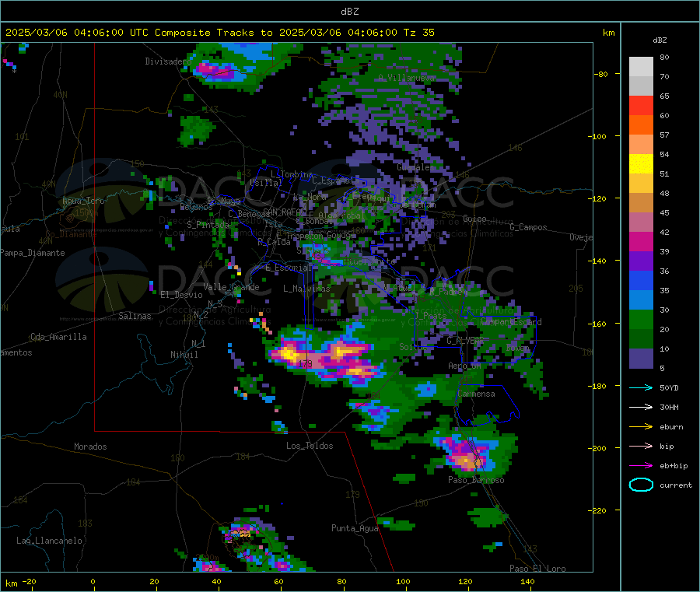
Task: Click the purple 5 dBZ color swatch
Action: 641,359
